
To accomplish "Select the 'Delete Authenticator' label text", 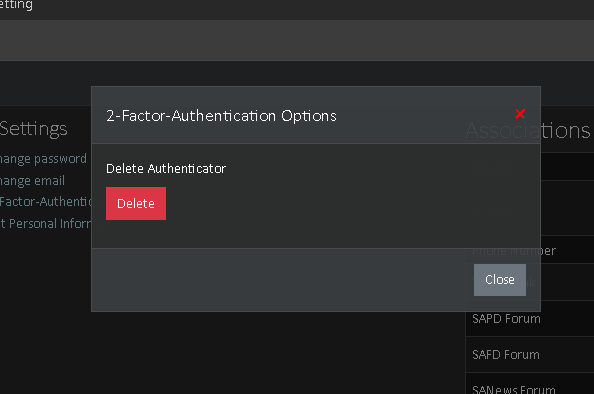I will [166, 169].
